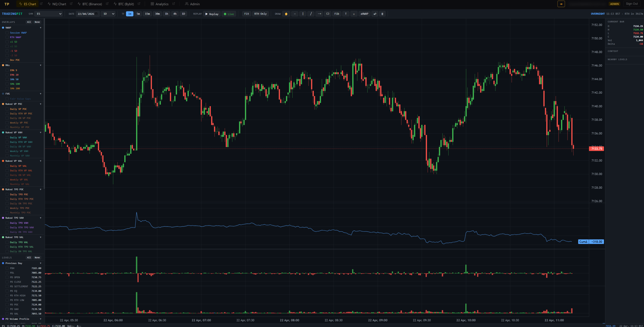
Task: Enable the RTH VWAP overlay
Action: (7, 37)
